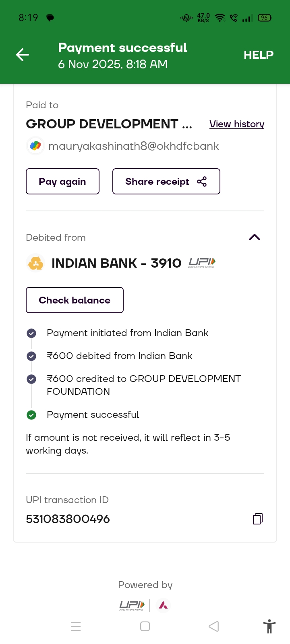The height and width of the screenshot is (644, 290).
Task: Tap the UPI transaction ID number
Action: 68,519
